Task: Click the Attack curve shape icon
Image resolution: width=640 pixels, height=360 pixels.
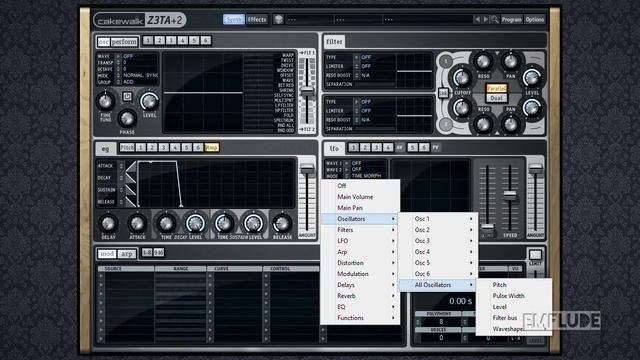Action: (131, 166)
